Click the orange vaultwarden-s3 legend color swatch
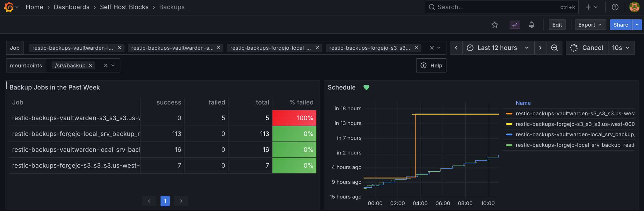 (x=509, y=114)
